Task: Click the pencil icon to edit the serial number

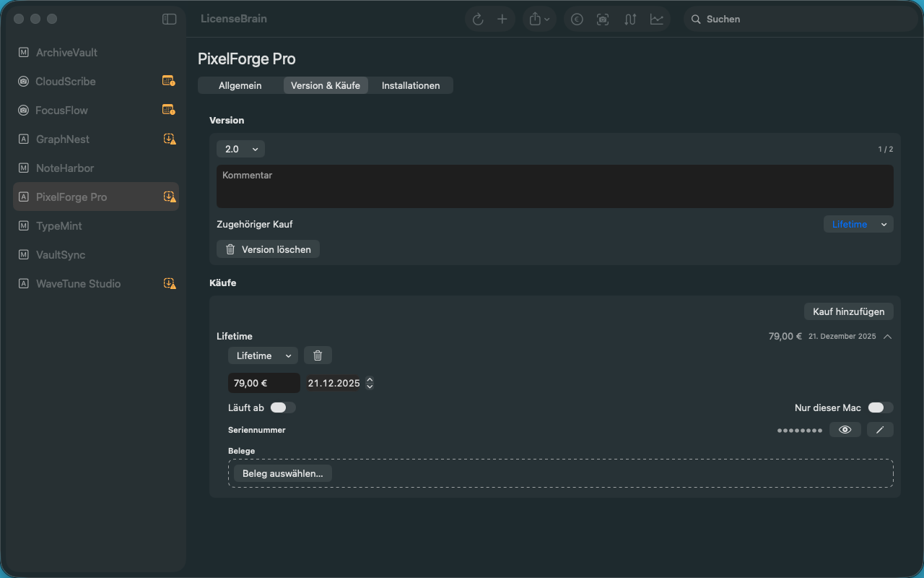Action: (880, 430)
